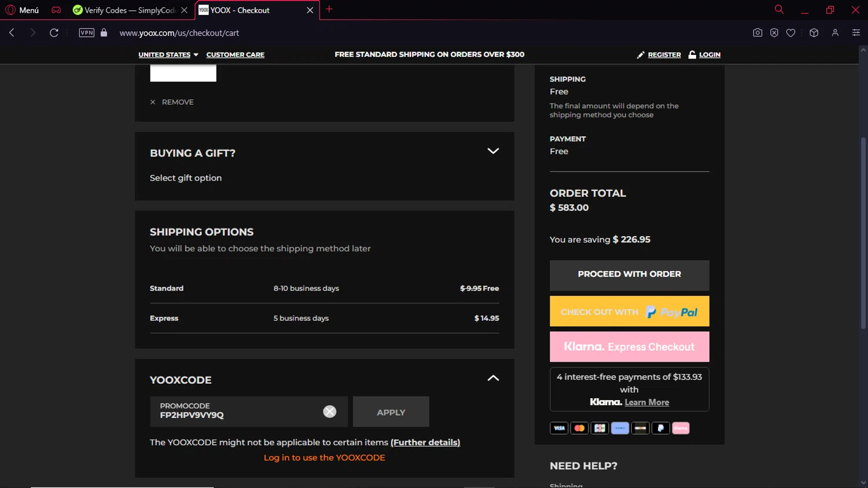Image resolution: width=868 pixels, height=488 pixels.
Task: Click the snapshot camera icon
Action: 757,33
